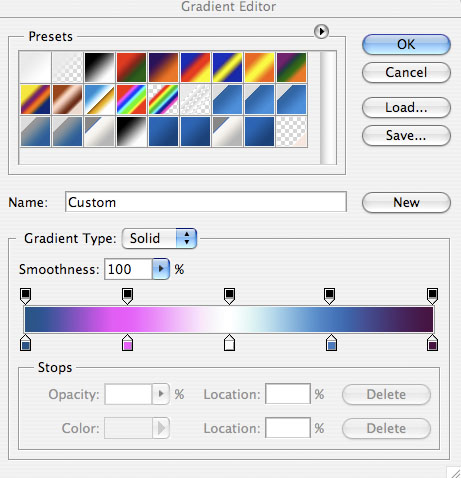
Task: Click the Save... button
Action: pos(406,135)
